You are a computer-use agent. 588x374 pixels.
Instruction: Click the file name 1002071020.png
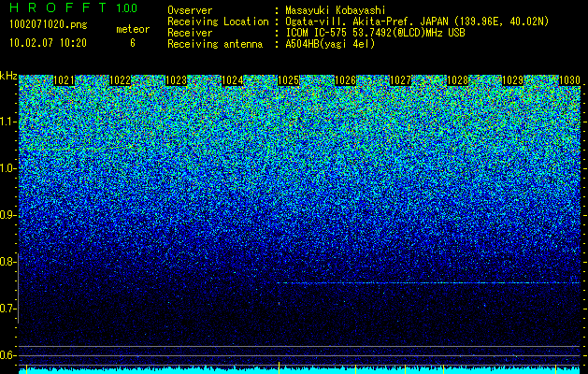coord(49,25)
